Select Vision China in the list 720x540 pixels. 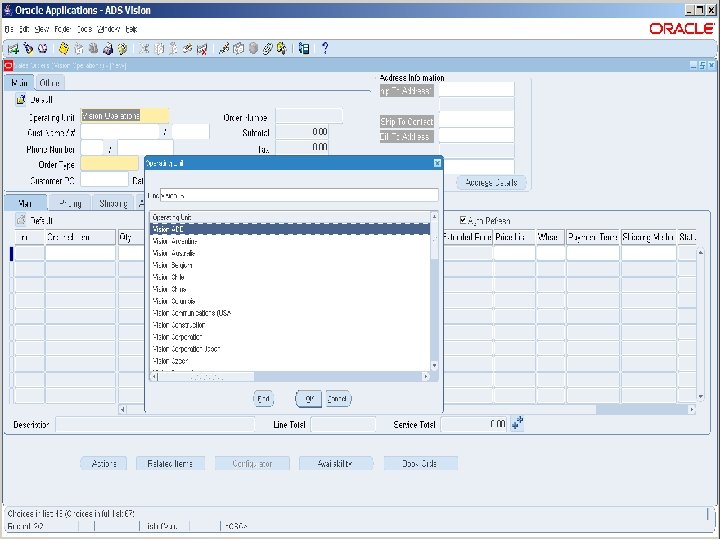point(290,289)
